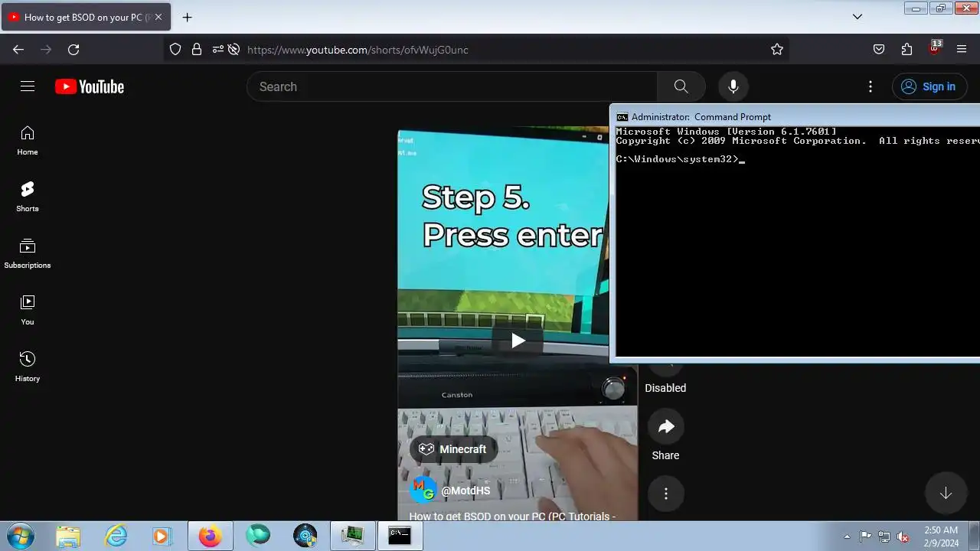This screenshot has width=980, height=551.
Task: Focus the YouTube Search field
Action: [x=452, y=86]
